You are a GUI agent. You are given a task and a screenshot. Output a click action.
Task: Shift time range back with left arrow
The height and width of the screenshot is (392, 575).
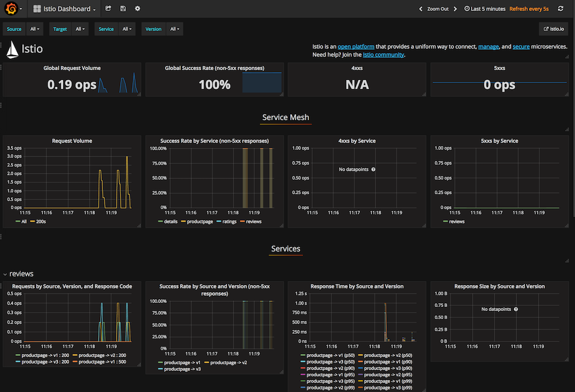[x=421, y=9]
